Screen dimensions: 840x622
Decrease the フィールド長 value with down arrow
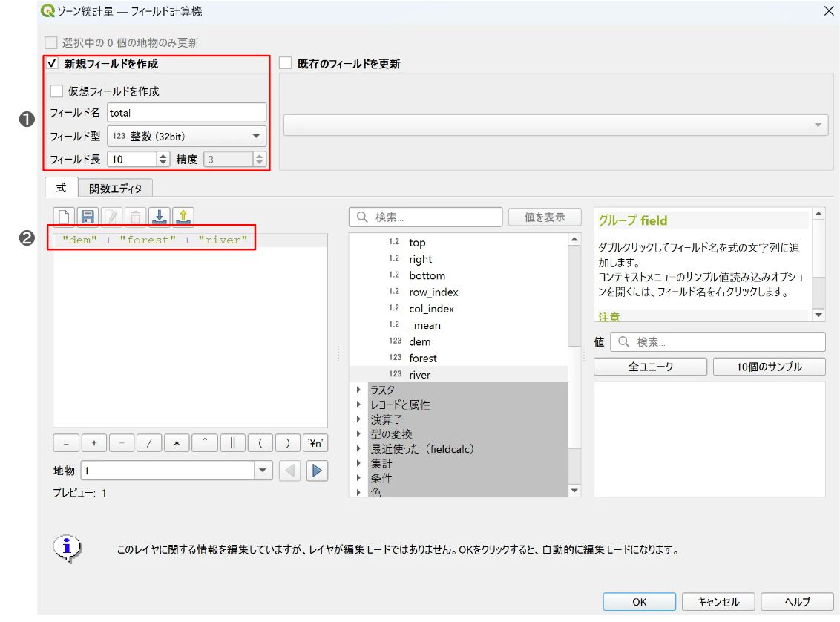pyautogui.click(x=163, y=163)
